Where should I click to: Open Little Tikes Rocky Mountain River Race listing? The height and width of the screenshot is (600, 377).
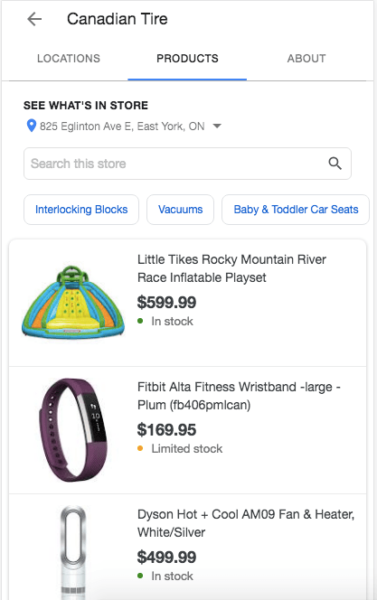coord(232,268)
